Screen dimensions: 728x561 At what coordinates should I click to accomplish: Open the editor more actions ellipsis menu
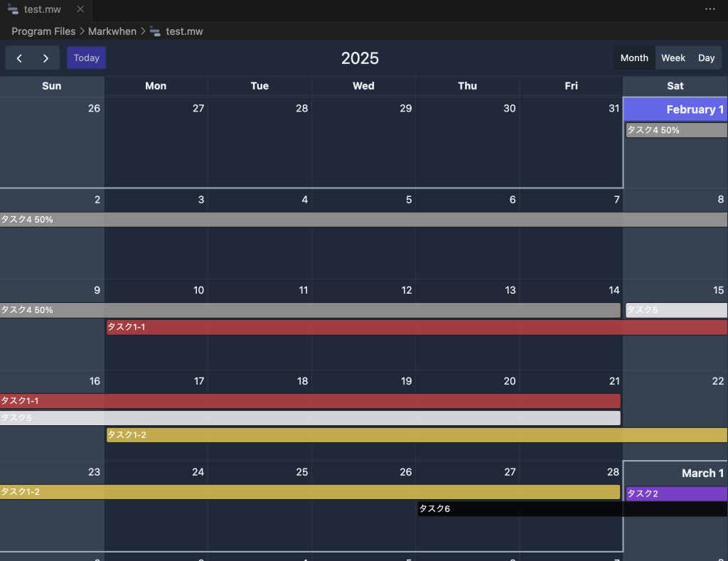point(710,9)
